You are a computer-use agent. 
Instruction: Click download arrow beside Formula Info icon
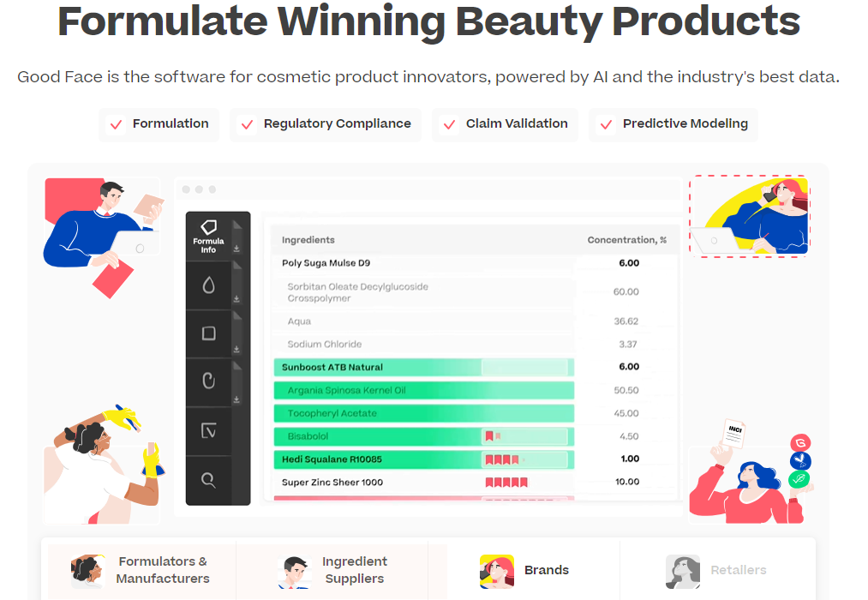point(236,249)
